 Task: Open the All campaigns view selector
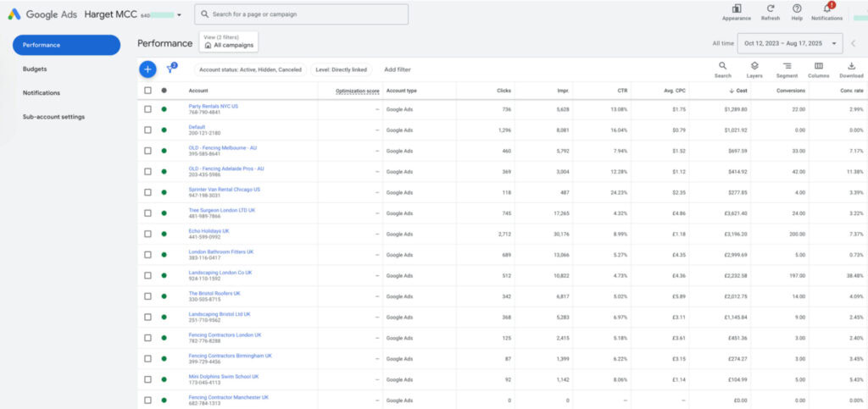click(x=229, y=41)
